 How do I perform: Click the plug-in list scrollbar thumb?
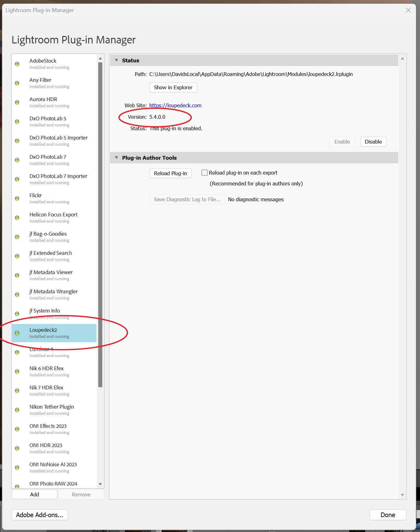click(100, 225)
